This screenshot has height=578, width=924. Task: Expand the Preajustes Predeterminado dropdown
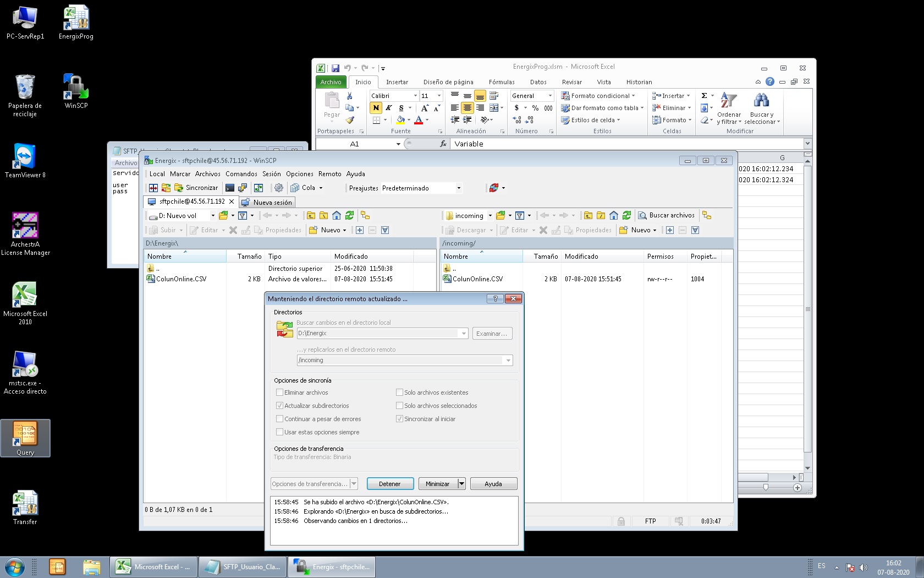pos(459,188)
